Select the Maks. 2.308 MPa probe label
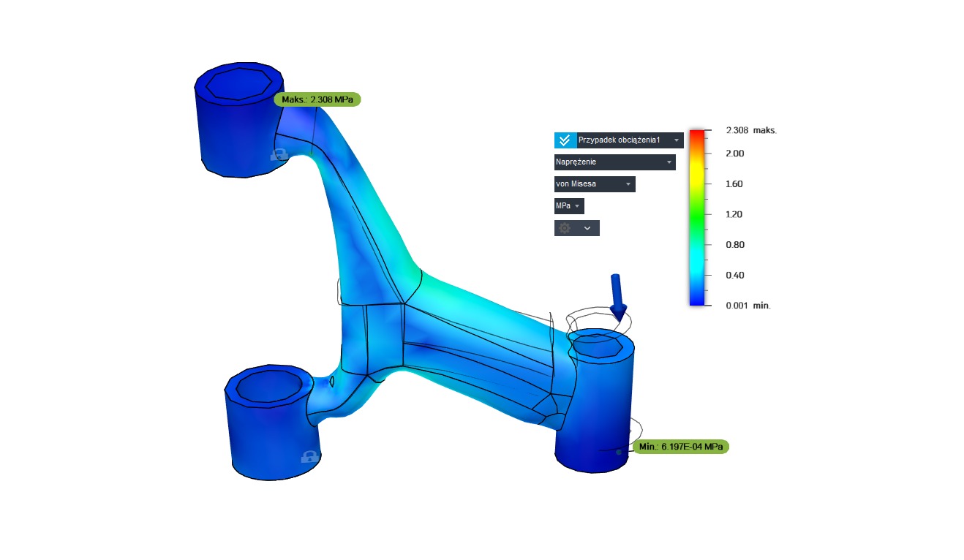Screen dimensions: 964x560 (x=317, y=99)
